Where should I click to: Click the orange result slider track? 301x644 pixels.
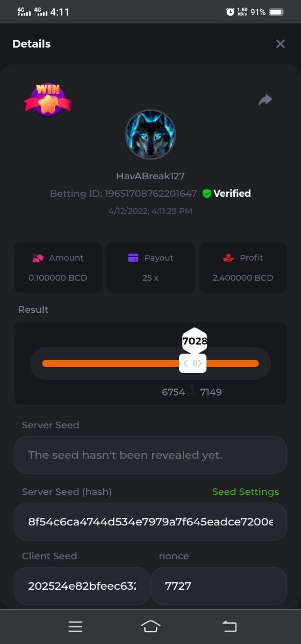tap(150, 363)
